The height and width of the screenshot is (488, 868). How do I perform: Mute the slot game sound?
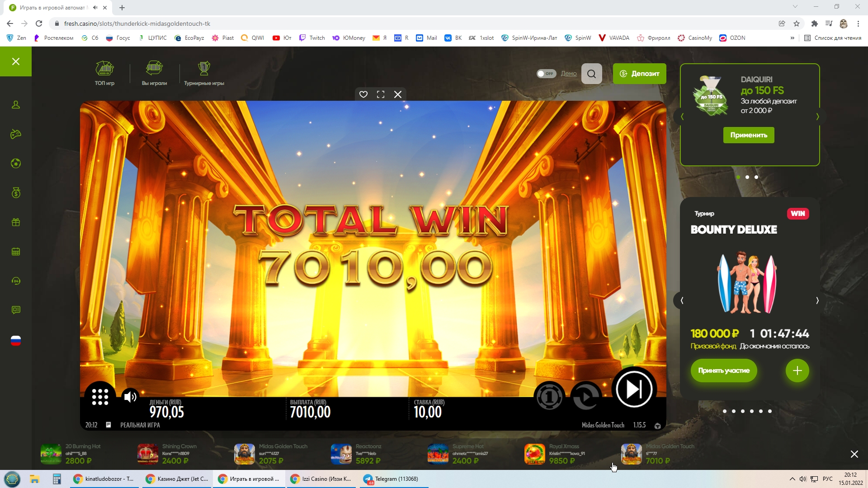coord(130,397)
